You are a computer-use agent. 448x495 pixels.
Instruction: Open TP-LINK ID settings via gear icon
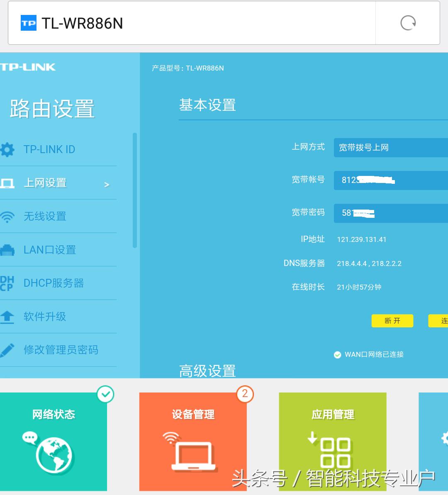click(x=7, y=149)
